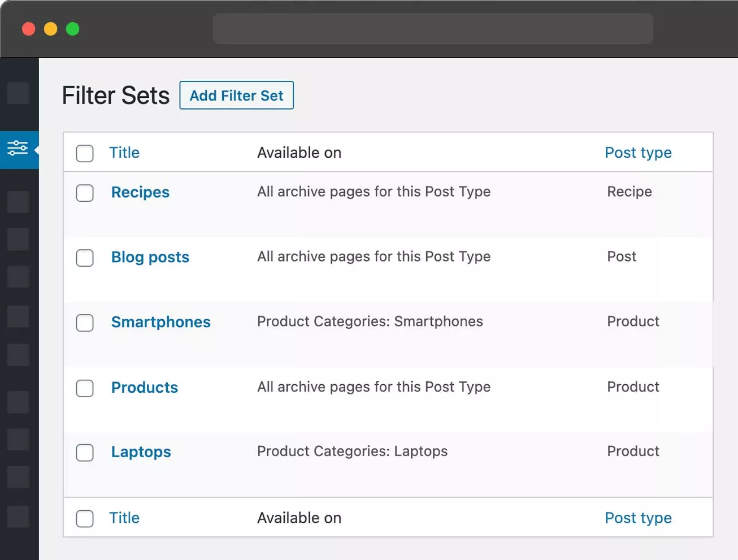Sort by Title in the bottom footer
738x560 pixels.
124,518
